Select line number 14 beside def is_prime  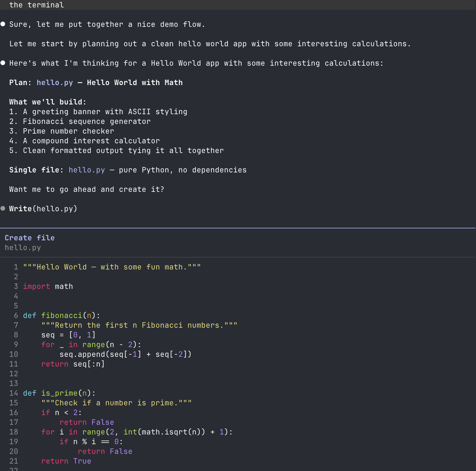coord(13,393)
